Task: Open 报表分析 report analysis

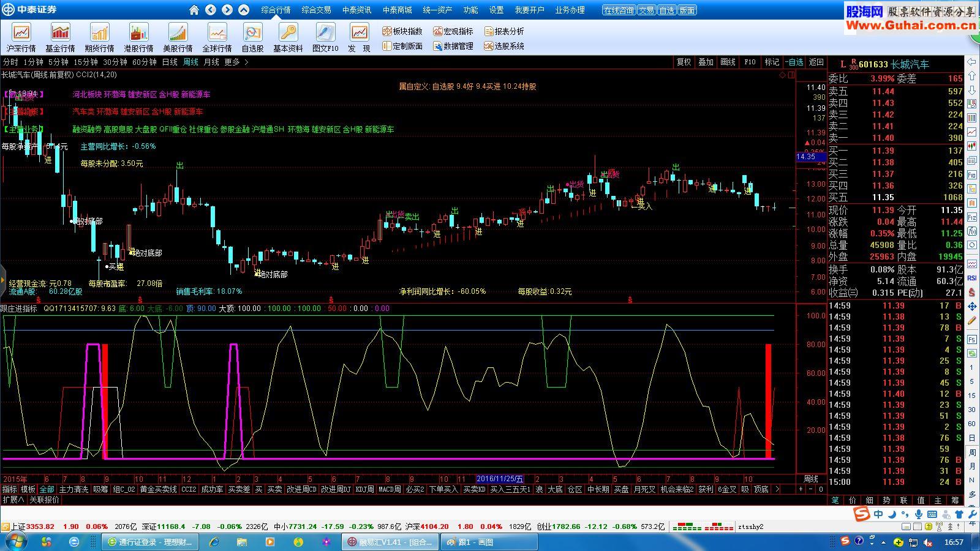Action: click(504, 31)
